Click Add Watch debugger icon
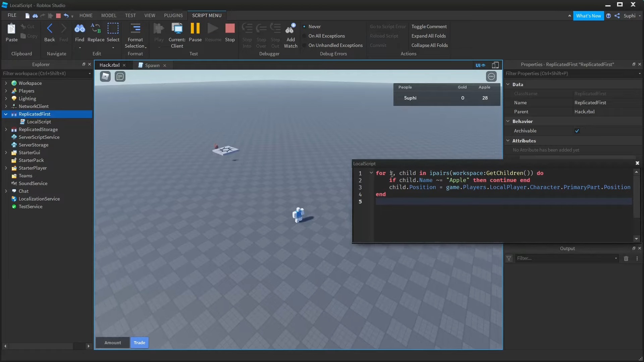 tap(290, 29)
